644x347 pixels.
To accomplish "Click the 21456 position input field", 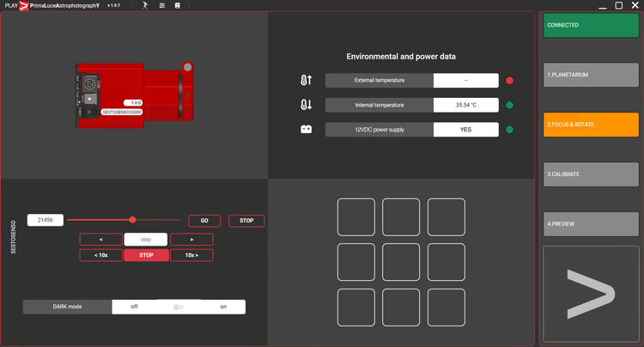I will 45,221.
